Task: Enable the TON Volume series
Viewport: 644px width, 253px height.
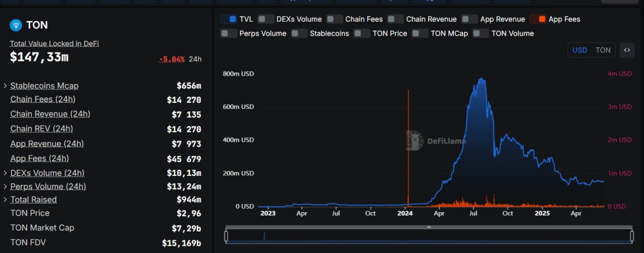Action: (x=481, y=33)
